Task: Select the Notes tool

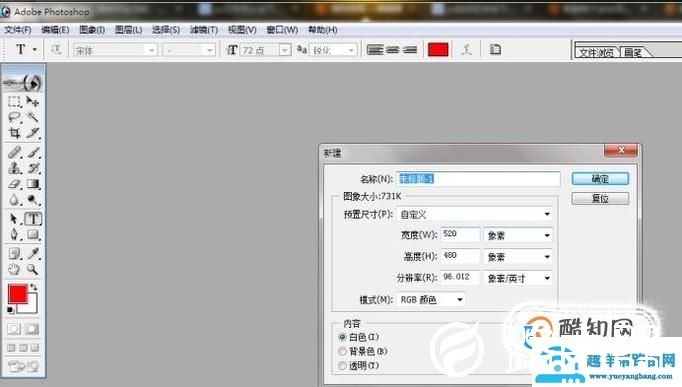Action: coord(14,254)
